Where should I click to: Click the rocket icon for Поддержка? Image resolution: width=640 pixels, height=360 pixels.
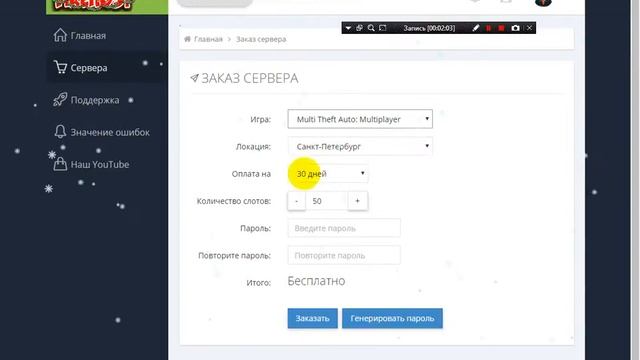pos(60,100)
